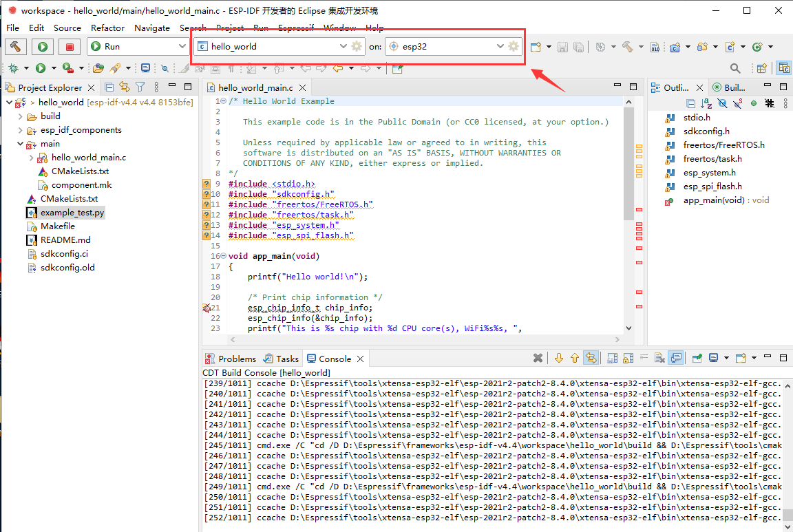
Task: Click the Open Perspective icon
Action: (x=762, y=67)
